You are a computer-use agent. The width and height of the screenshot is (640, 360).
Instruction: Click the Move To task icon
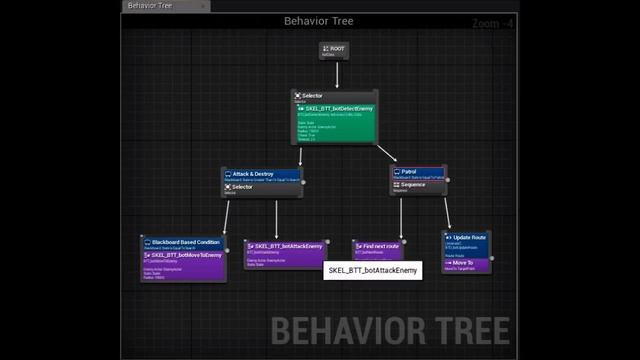pyautogui.click(x=448, y=263)
